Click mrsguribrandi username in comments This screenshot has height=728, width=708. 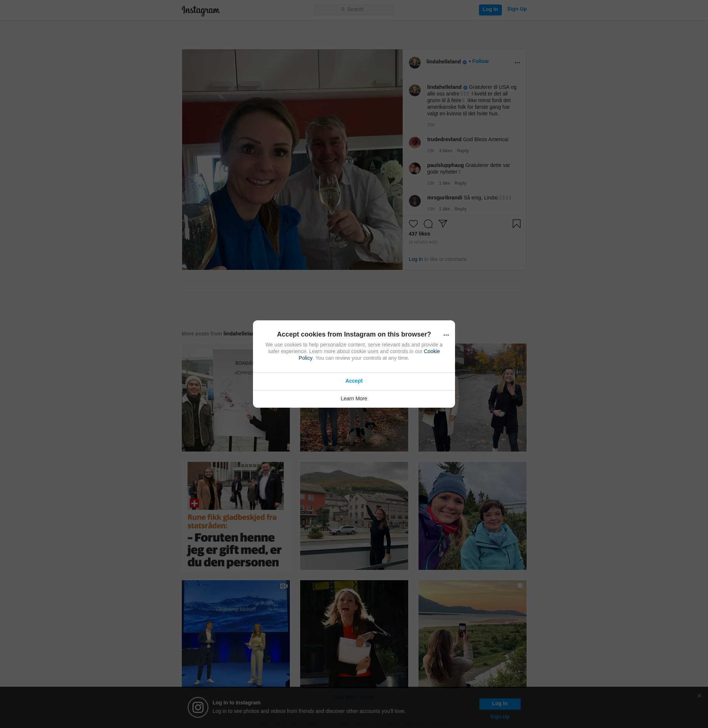444,198
